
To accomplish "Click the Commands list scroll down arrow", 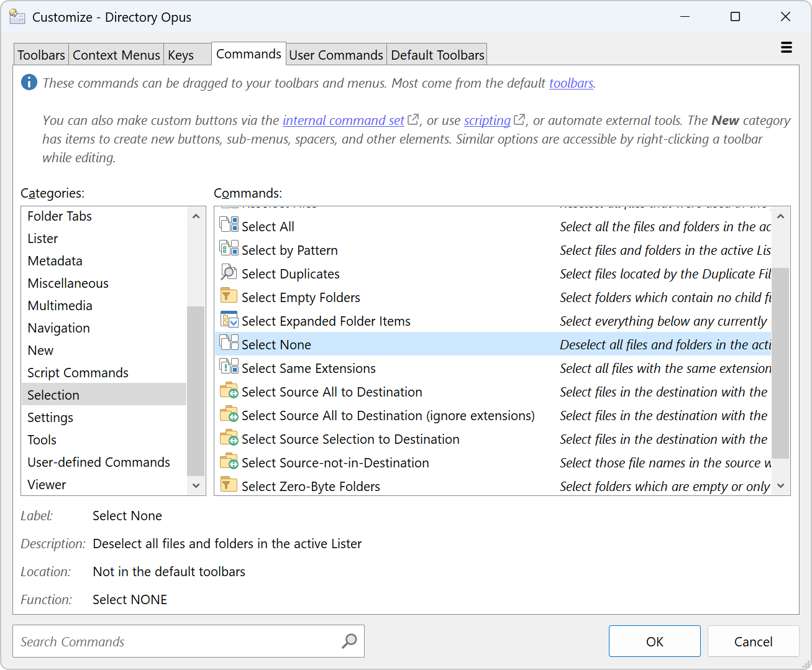I will point(780,485).
